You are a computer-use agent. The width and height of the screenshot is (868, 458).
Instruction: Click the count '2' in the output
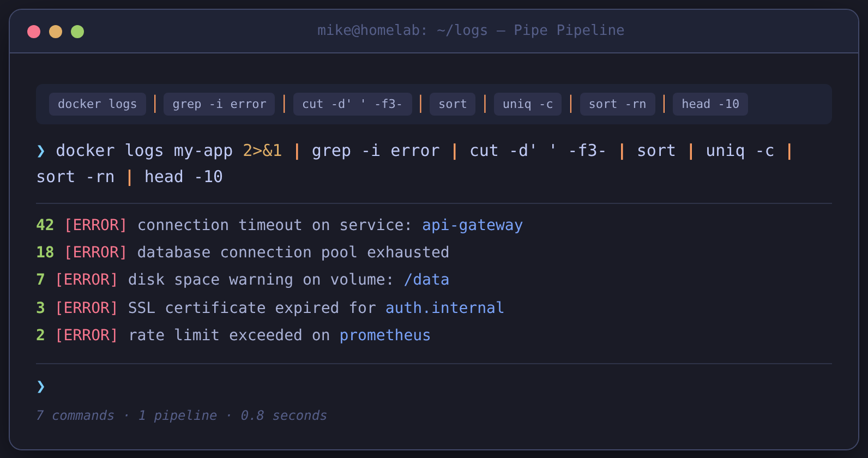click(x=40, y=335)
